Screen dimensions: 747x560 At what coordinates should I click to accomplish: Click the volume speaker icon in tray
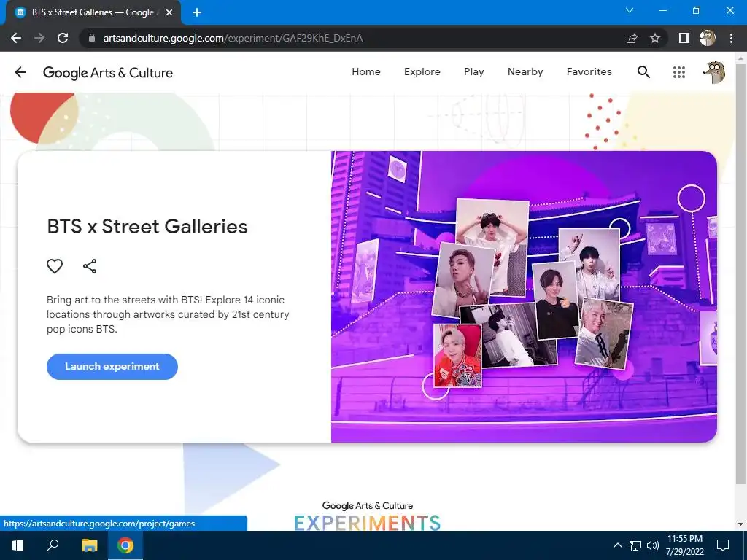pos(653,545)
